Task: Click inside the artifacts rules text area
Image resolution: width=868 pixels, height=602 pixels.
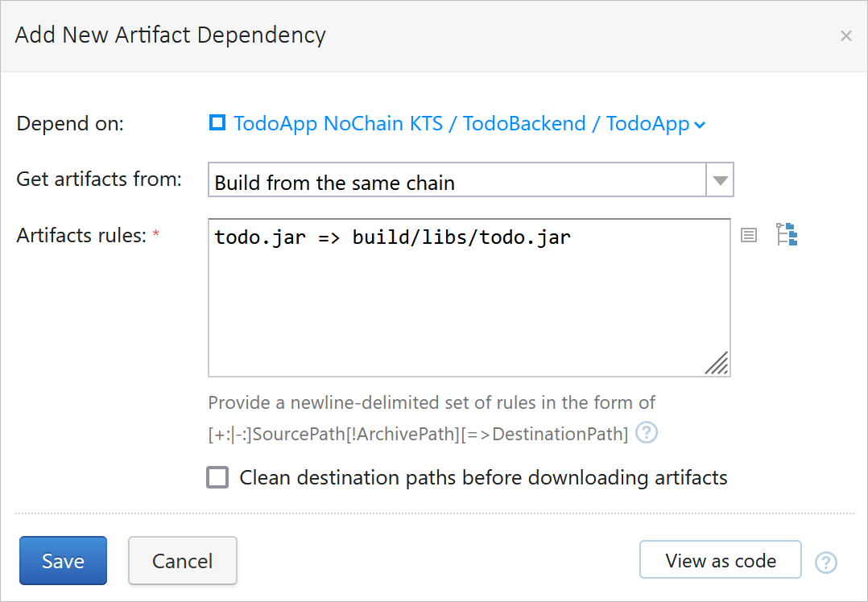Action: (x=467, y=298)
